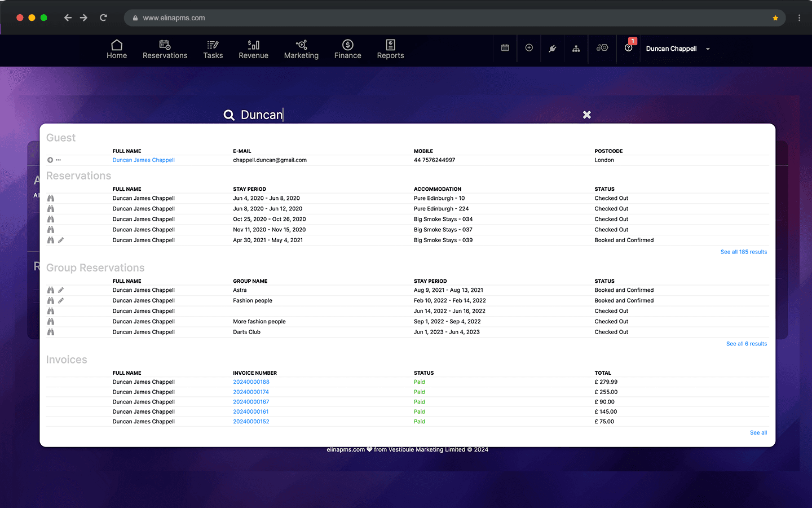The height and width of the screenshot is (508, 812).
Task: Open the plug integrations icon
Action: [x=553, y=49]
